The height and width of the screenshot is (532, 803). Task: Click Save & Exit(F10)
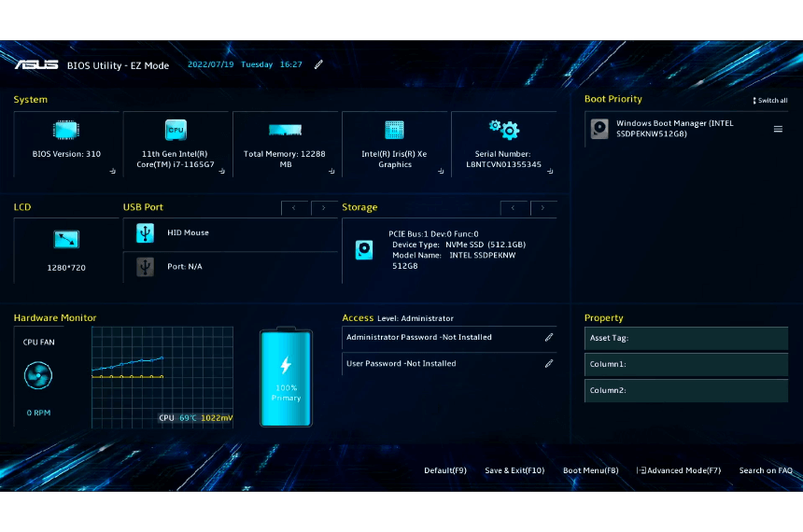[514, 470]
